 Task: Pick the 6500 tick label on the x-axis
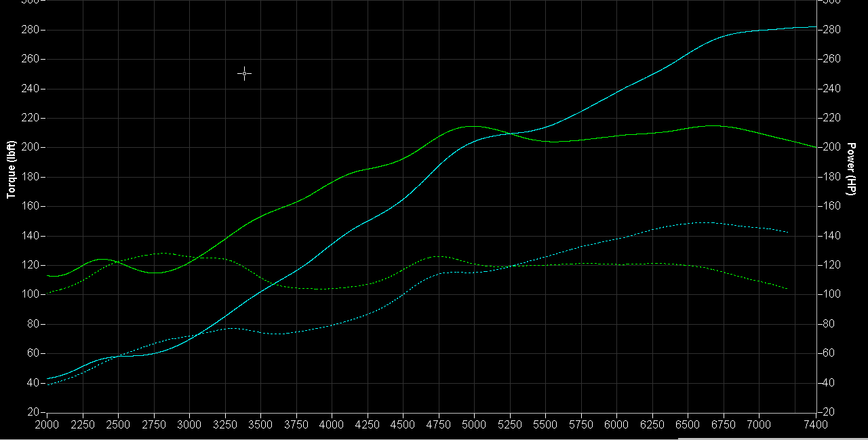(x=688, y=424)
